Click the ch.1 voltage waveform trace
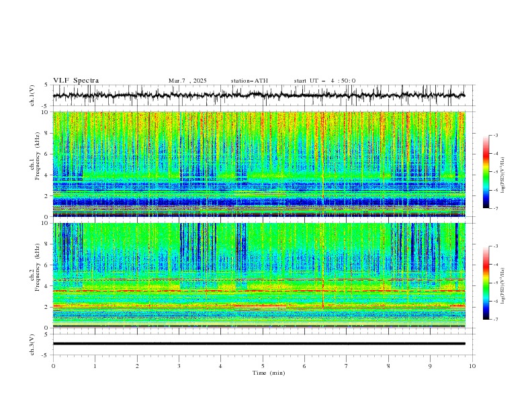The height and width of the screenshot is (411, 532). click(259, 95)
